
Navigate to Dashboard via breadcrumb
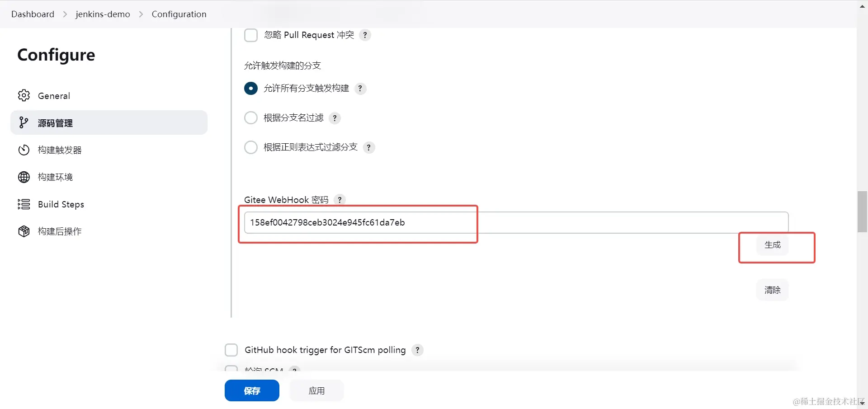[x=32, y=14]
